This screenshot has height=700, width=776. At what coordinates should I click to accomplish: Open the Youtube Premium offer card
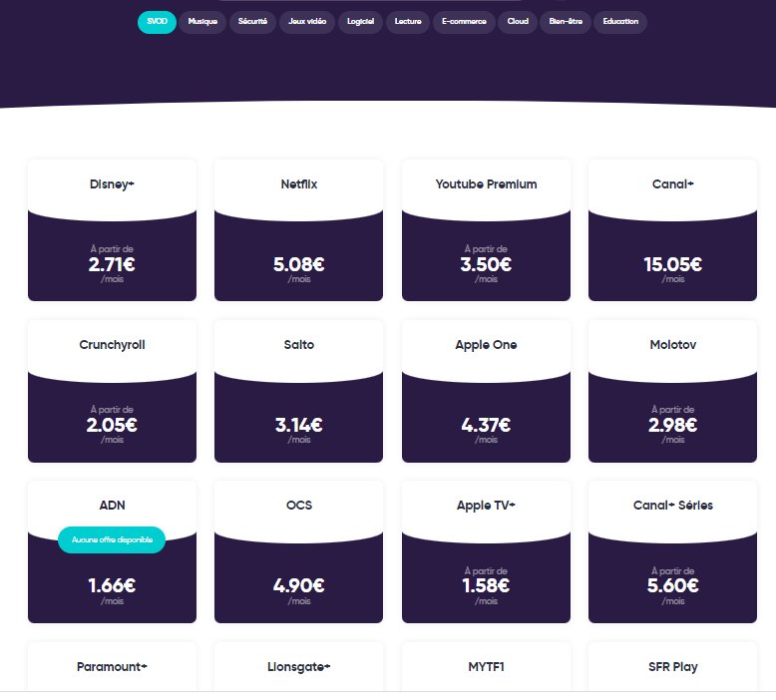tap(486, 230)
